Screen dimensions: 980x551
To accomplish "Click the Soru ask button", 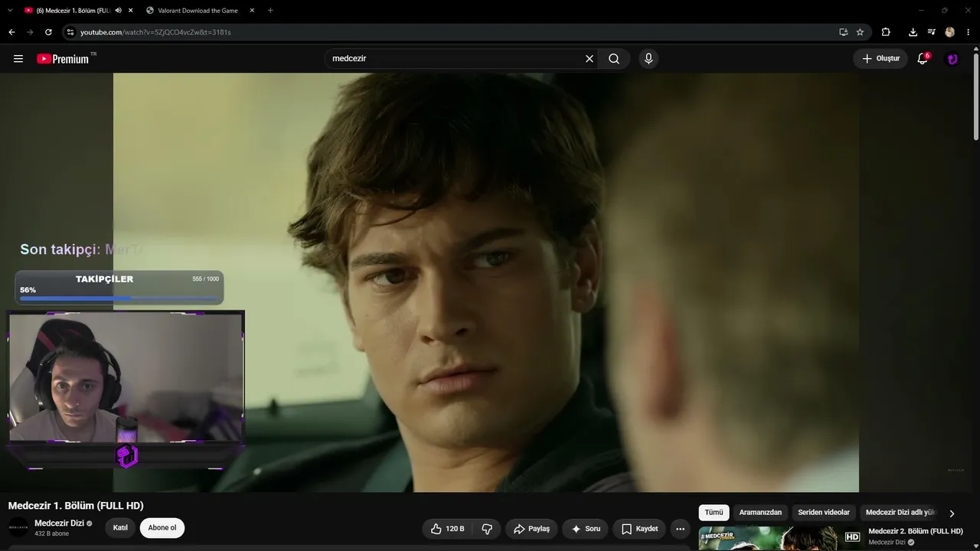I will tap(586, 529).
